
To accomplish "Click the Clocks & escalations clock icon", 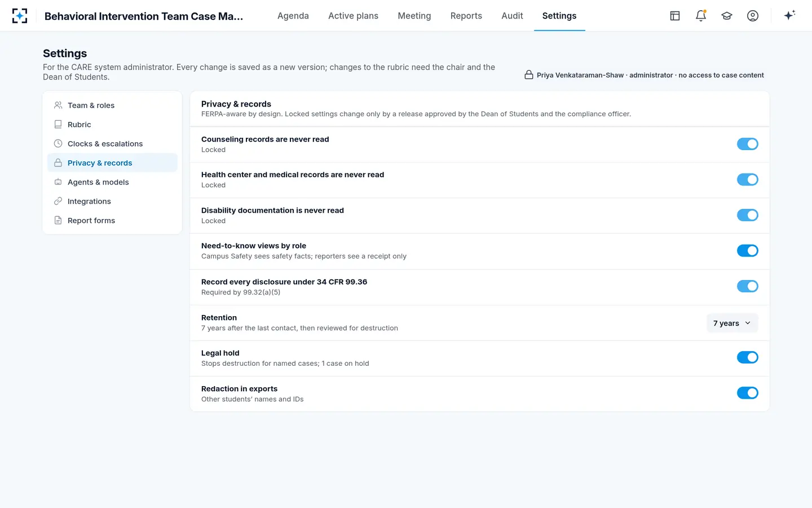I will tap(58, 144).
